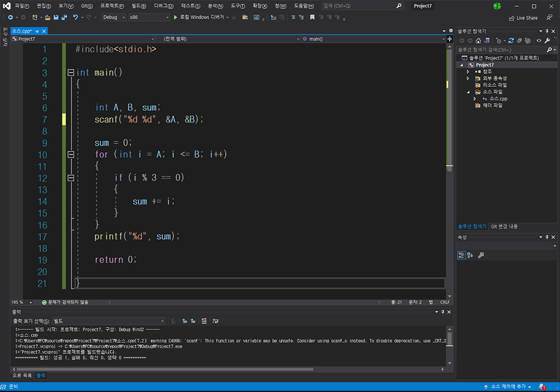The image size is (560, 392).
Task: Collapse the for loop outline box
Action: pos(71,154)
